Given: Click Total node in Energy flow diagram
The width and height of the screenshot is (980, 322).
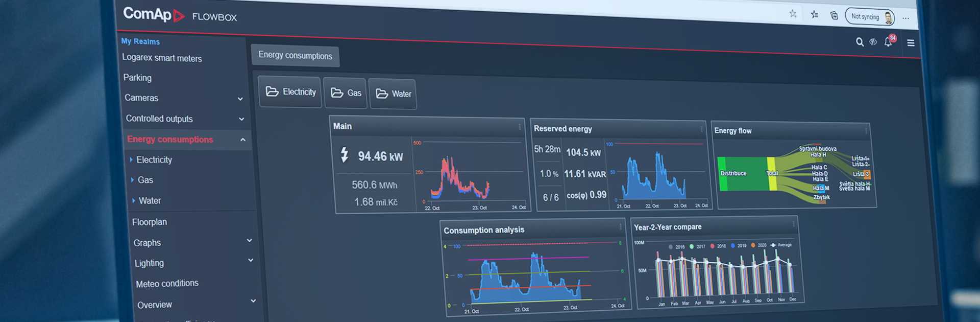Looking at the screenshot, I should (772, 173).
